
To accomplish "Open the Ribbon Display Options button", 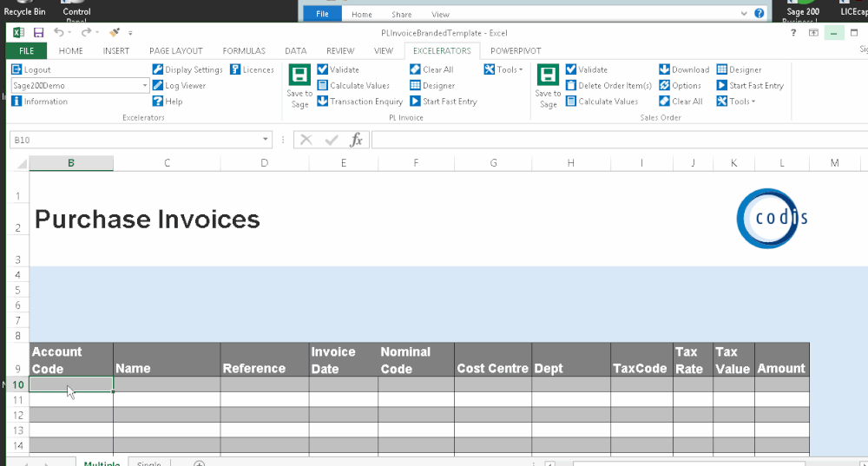I will pos(813,33).
